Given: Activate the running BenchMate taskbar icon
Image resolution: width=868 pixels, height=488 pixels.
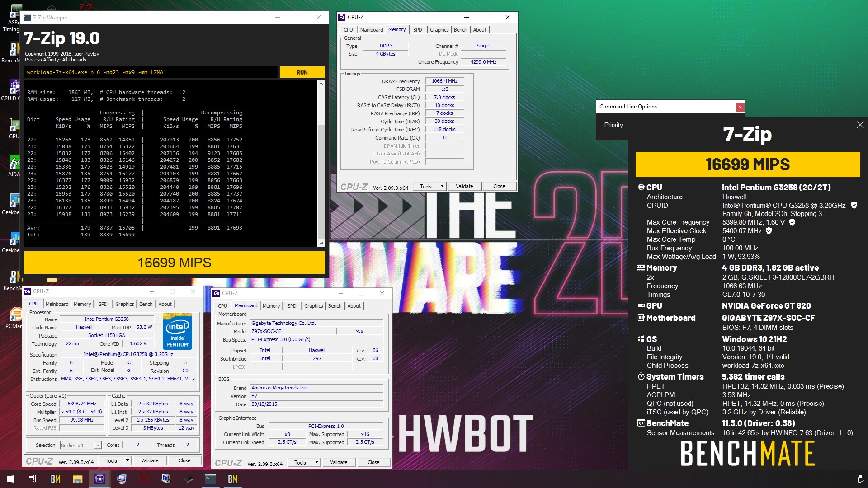Looking at the screenshot, I should click(232, 479).
